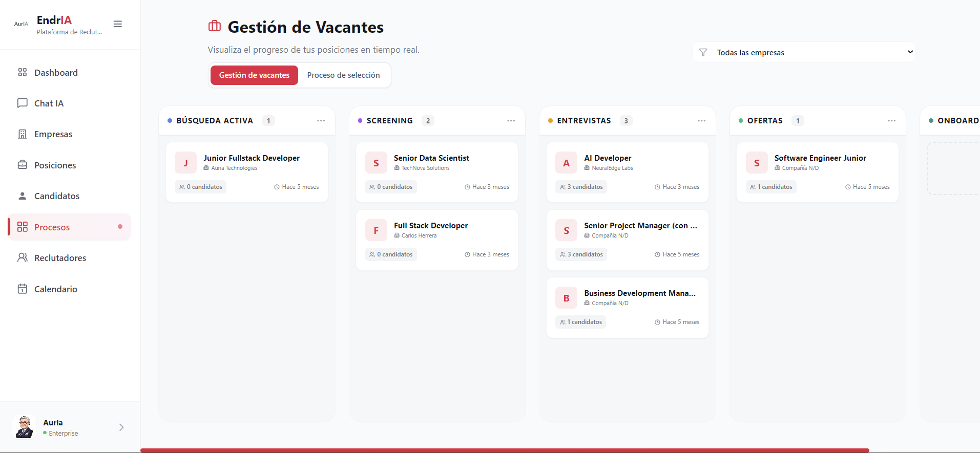Go to Empresas page
Image resolution: width=980 pixels, height=453 pixels.
69,134
